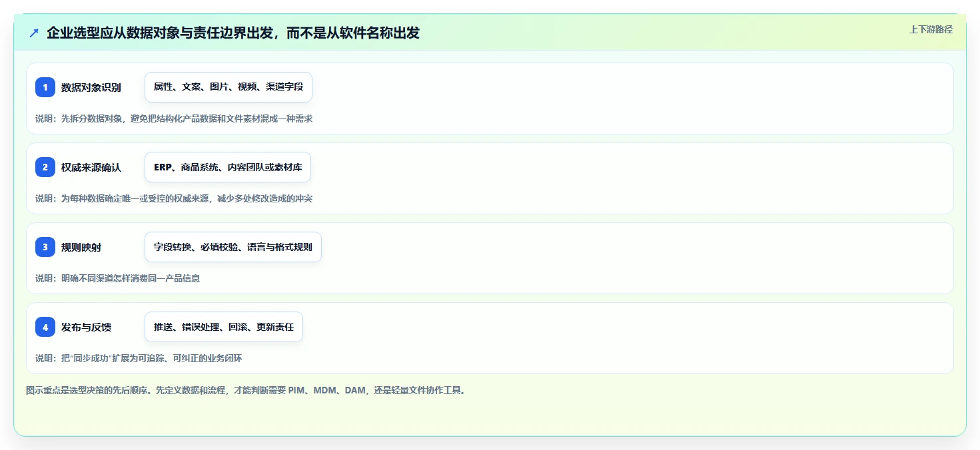Select step badge 2 for 权威来源确认
This screenshot has height=450, width=980.
click(x=45, y=167)
